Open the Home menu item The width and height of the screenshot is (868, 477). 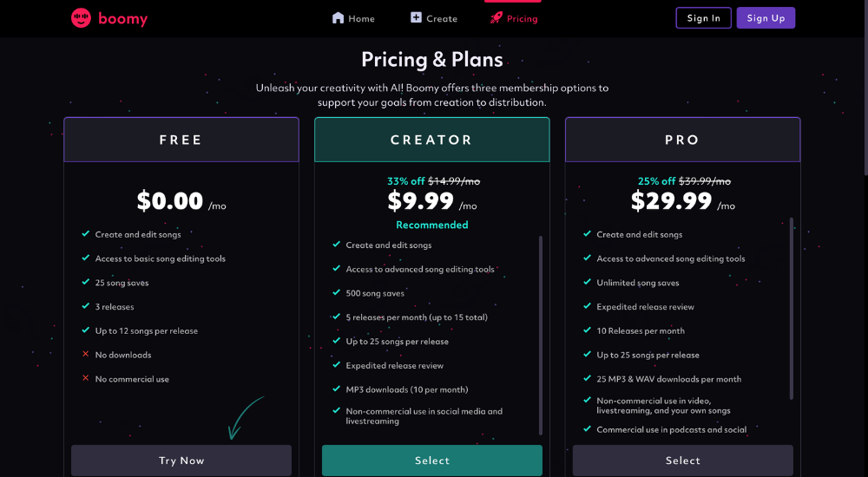pyautogui.click(x=353, y=18)
